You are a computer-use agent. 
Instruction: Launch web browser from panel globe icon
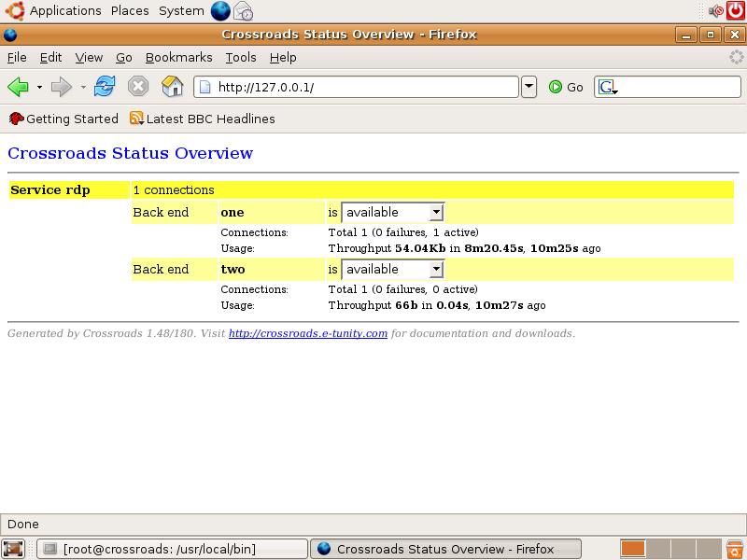[x=220, y=11]
